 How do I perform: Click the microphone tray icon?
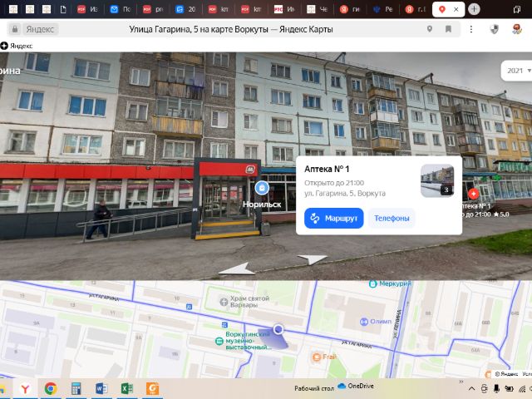click(x=496, y=389)
